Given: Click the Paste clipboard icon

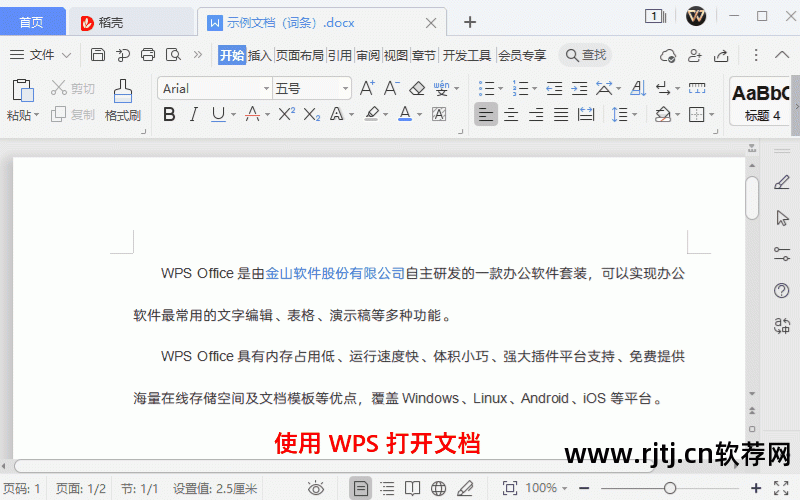Looking at the screenshot, I should point(22,91).
